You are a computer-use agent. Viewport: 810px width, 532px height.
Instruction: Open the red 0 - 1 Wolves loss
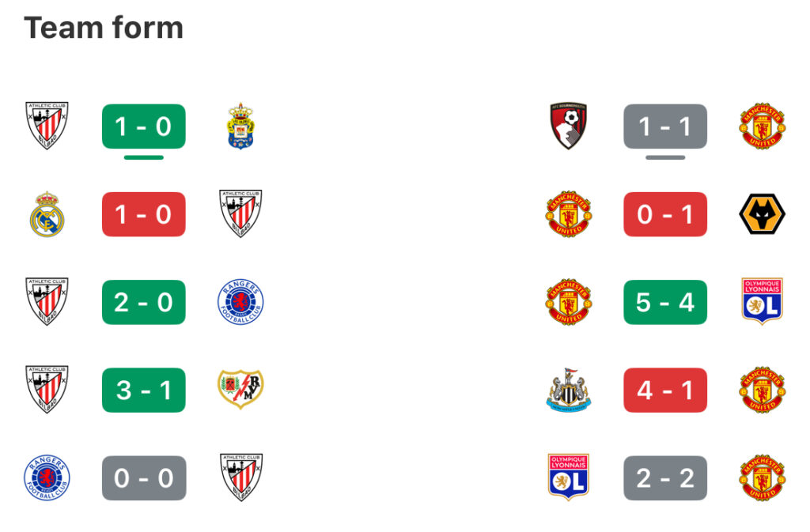click(665, 214)
